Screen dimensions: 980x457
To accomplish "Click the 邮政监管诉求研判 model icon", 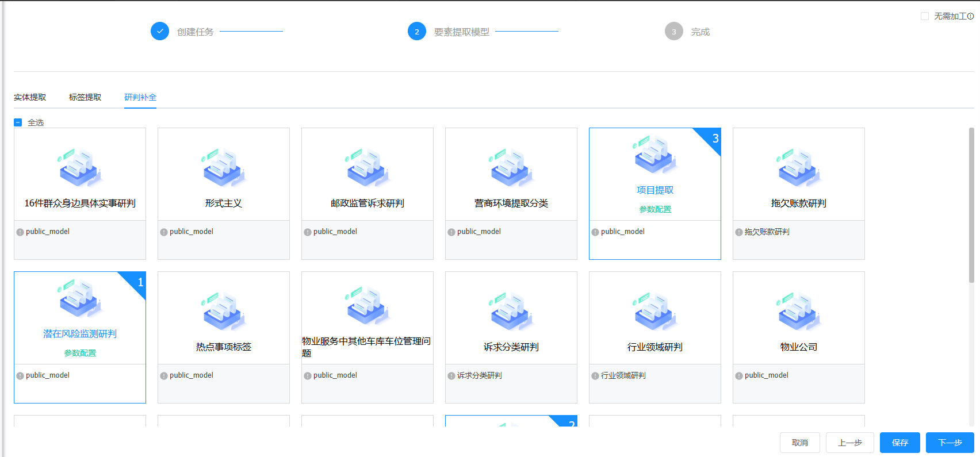I will pos(367,167).
